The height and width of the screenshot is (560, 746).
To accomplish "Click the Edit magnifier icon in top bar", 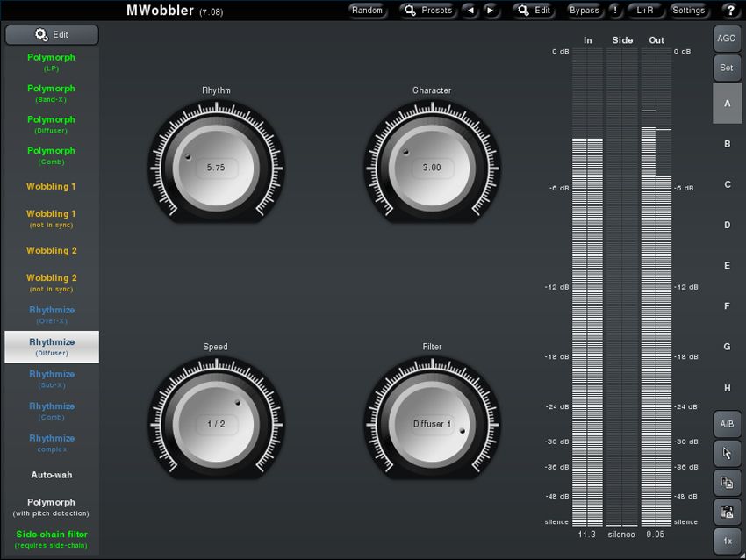I will tap(524, 11).
